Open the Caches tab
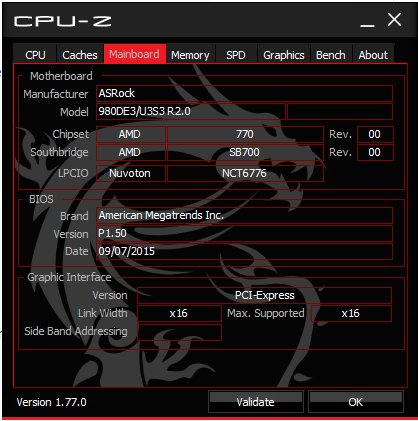 [x=80, y=55]
